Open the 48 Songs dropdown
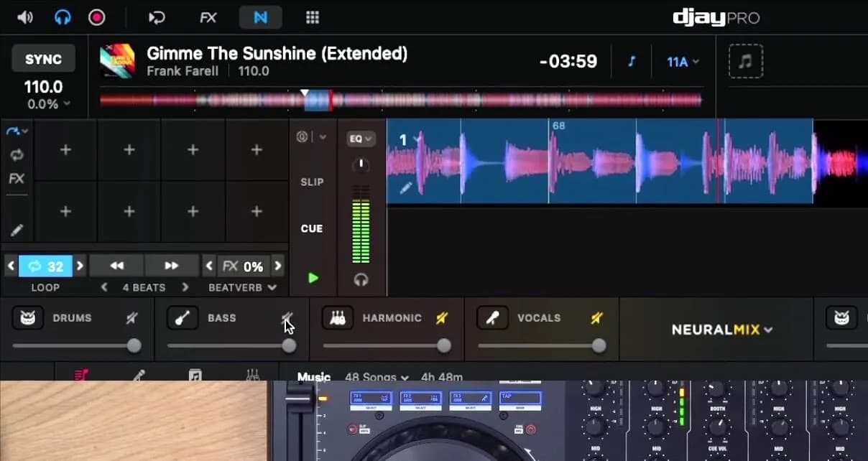 pos(377,376)
